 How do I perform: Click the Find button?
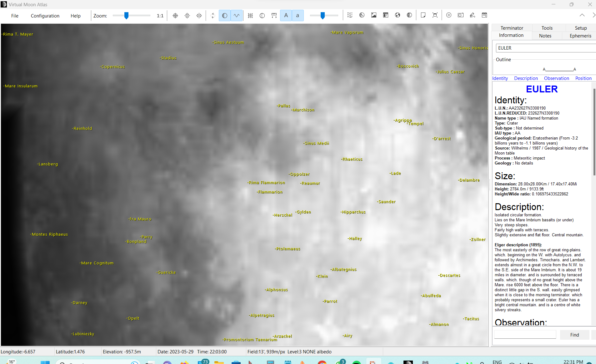coord(574,335)
